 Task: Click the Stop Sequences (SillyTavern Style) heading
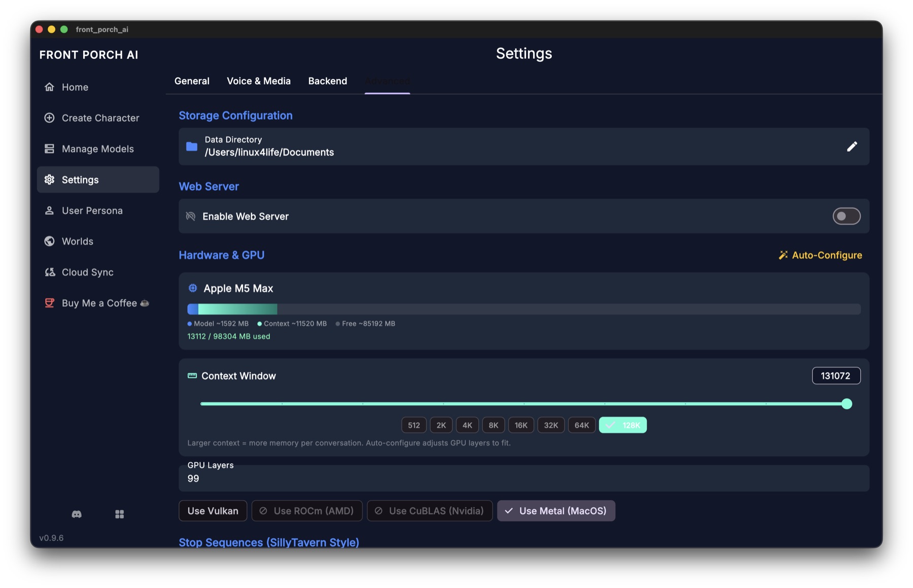pos(269,542)
